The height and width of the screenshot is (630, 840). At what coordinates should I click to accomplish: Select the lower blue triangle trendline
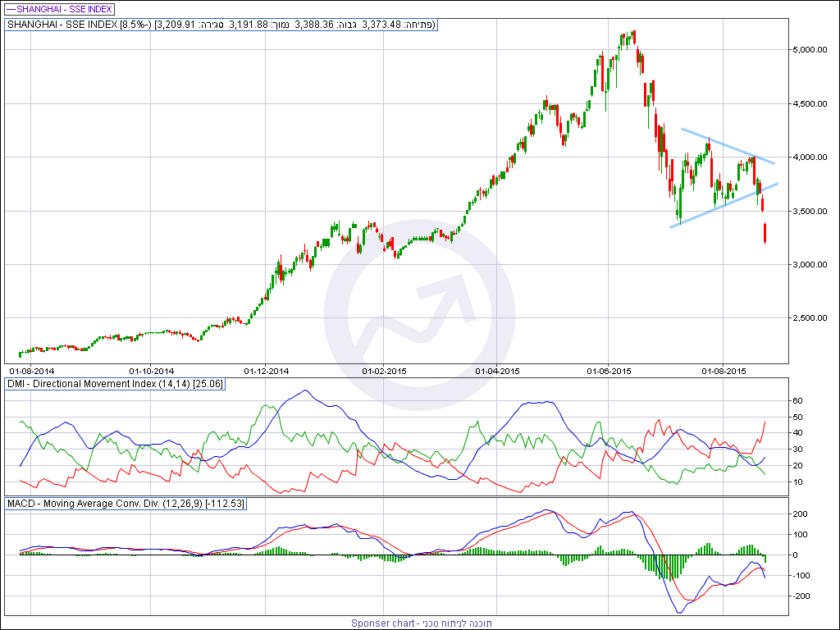coord(724,206)
